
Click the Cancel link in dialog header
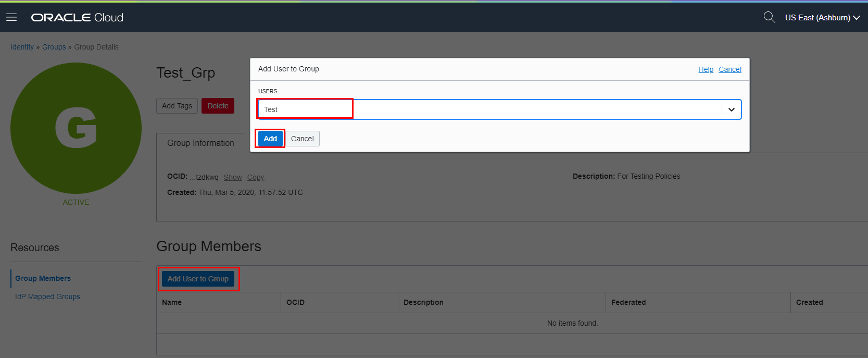pos(730,69)
